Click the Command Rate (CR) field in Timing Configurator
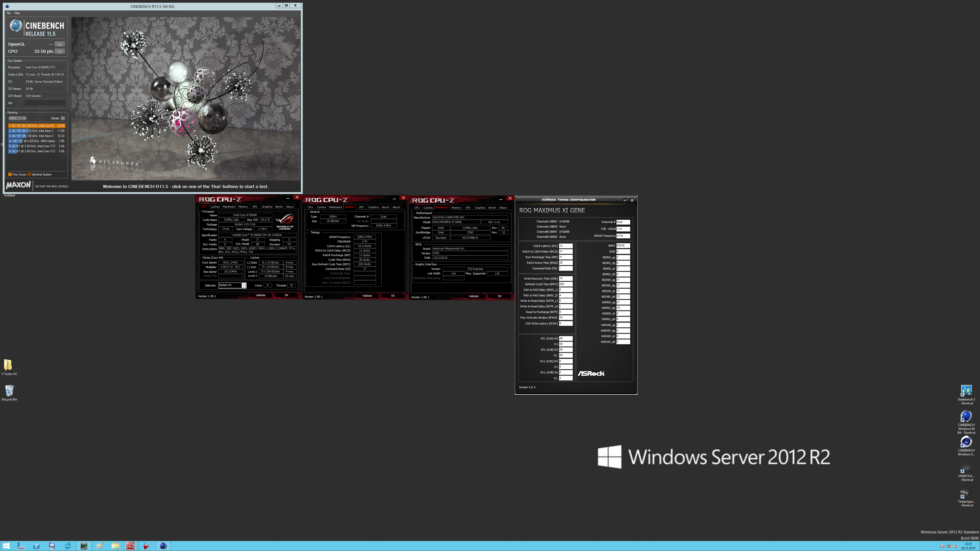 565,268
